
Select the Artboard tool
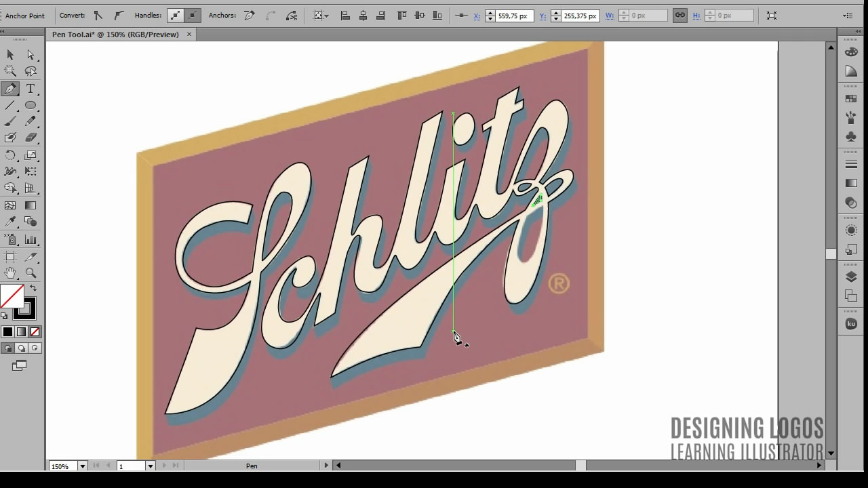coord(10,257)
